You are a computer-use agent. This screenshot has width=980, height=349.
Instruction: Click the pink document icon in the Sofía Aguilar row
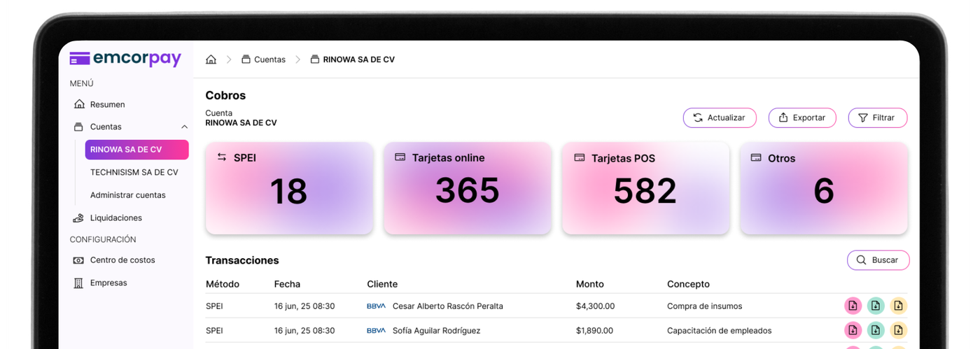click(x=853, y=330)
